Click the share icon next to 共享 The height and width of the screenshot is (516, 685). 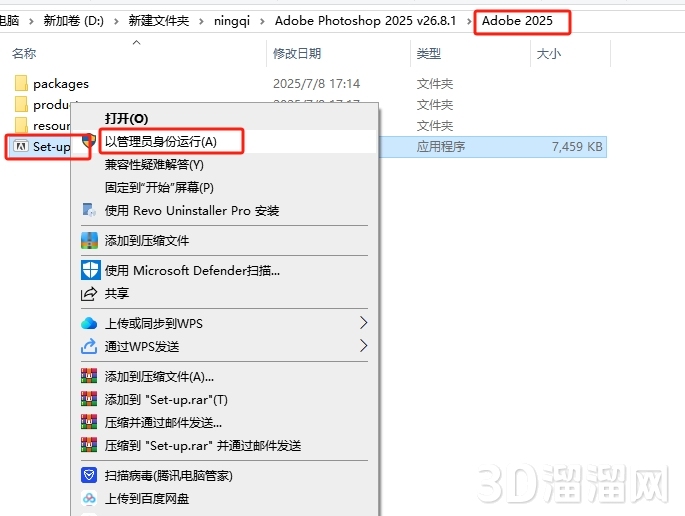tap(90, 294)
